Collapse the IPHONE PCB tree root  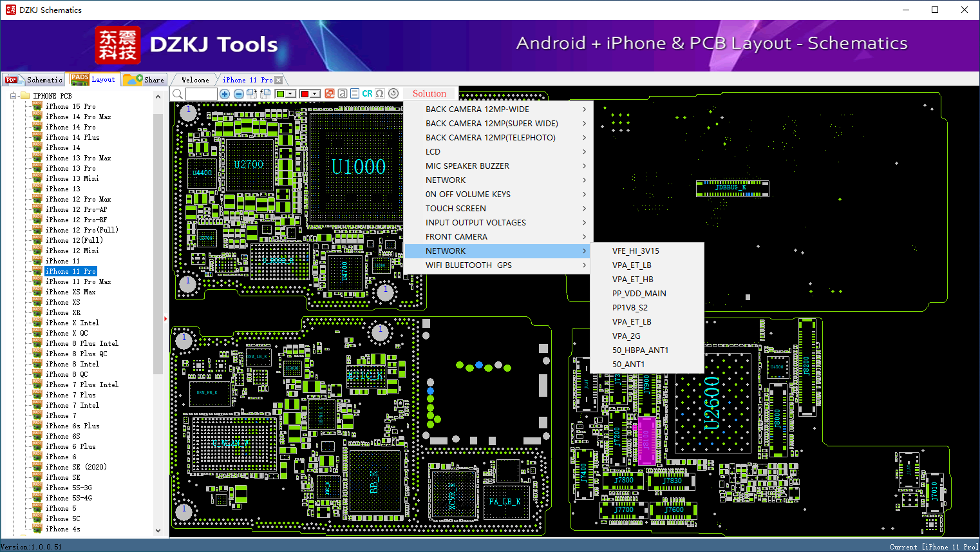[x=12, y=96]
